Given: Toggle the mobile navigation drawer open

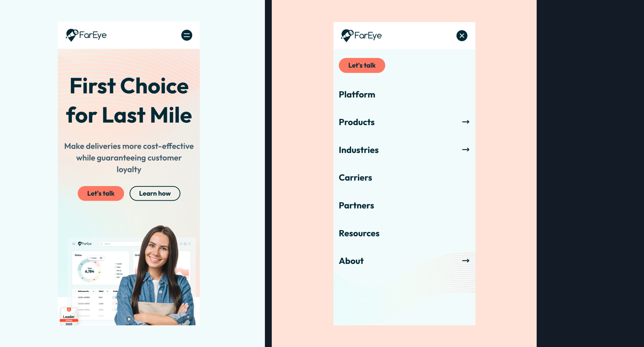Looking at the screenshot, I should (x=186, y=35).
